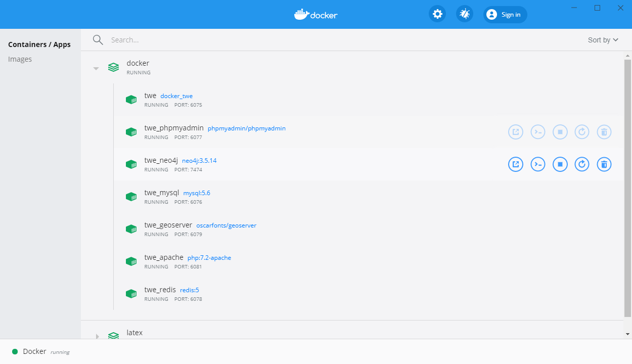
Task: Click the search magnifier icon
Action: click(x=98, y=40)
